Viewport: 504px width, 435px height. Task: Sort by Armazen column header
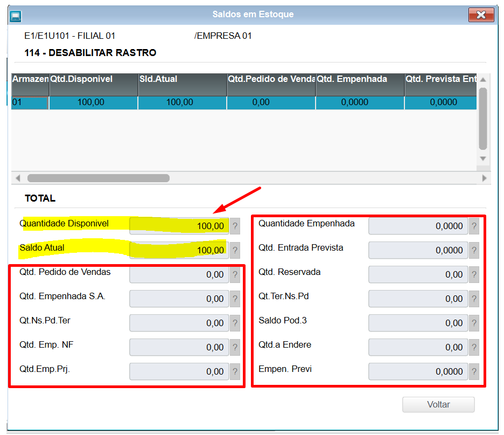click(30, 84)
